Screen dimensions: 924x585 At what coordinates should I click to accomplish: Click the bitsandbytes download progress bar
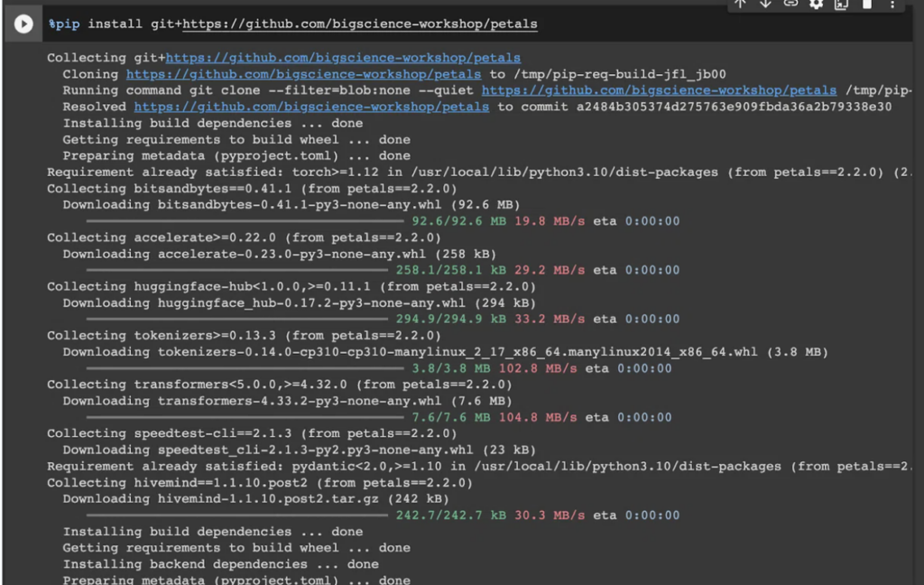coord(245,221)
